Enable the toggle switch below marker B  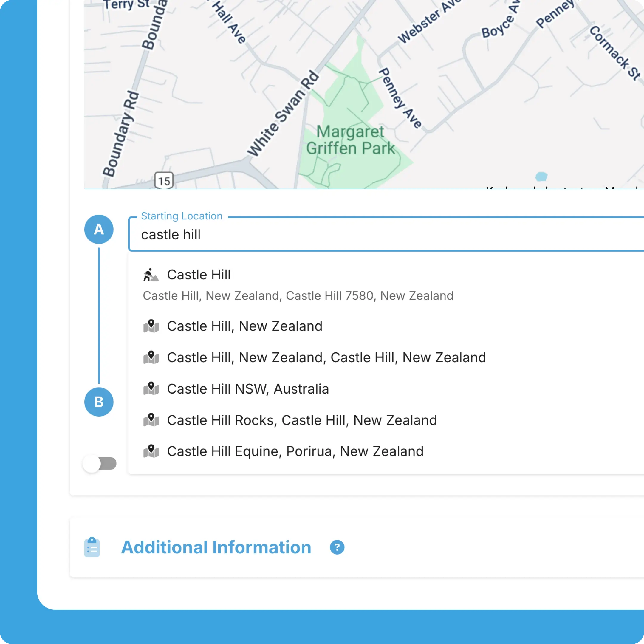pos(99,463)
